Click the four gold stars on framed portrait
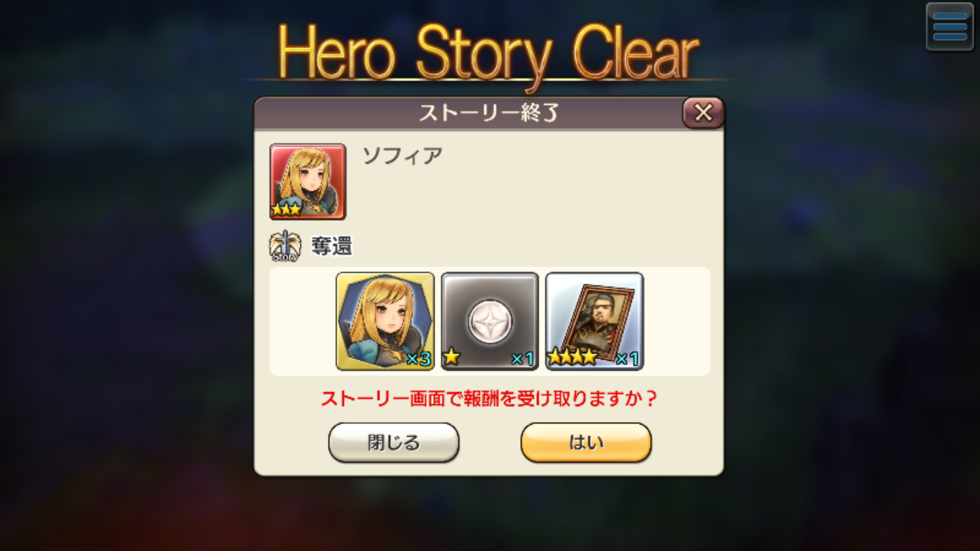 (572, 356)
